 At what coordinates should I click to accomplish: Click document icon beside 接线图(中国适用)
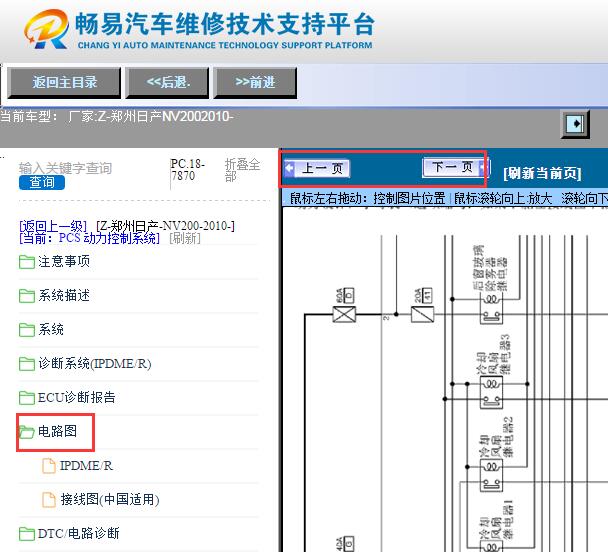(x=48, y=500)
